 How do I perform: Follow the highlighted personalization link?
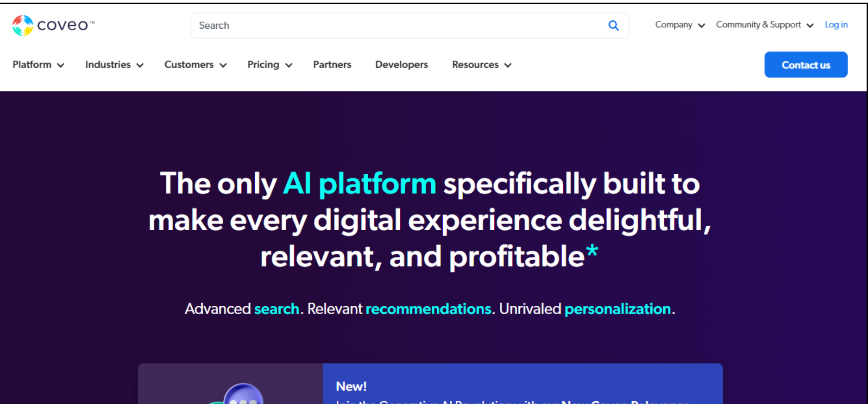pos(617,309)
